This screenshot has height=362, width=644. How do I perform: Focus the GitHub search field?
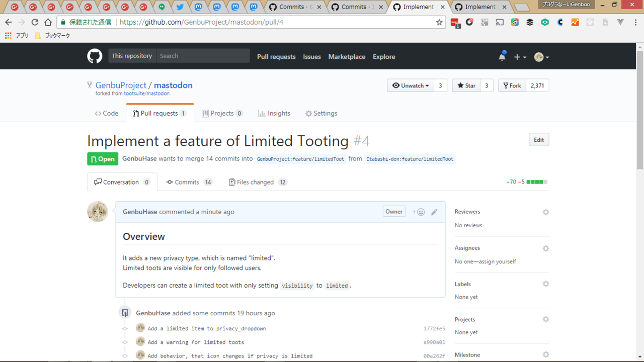pos(202,56)
